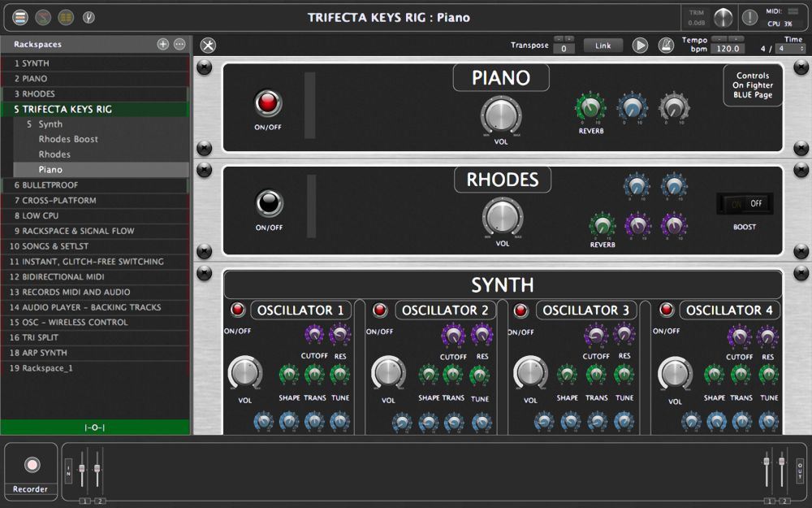Click the wrench edit mode icon

click(208, 46)
